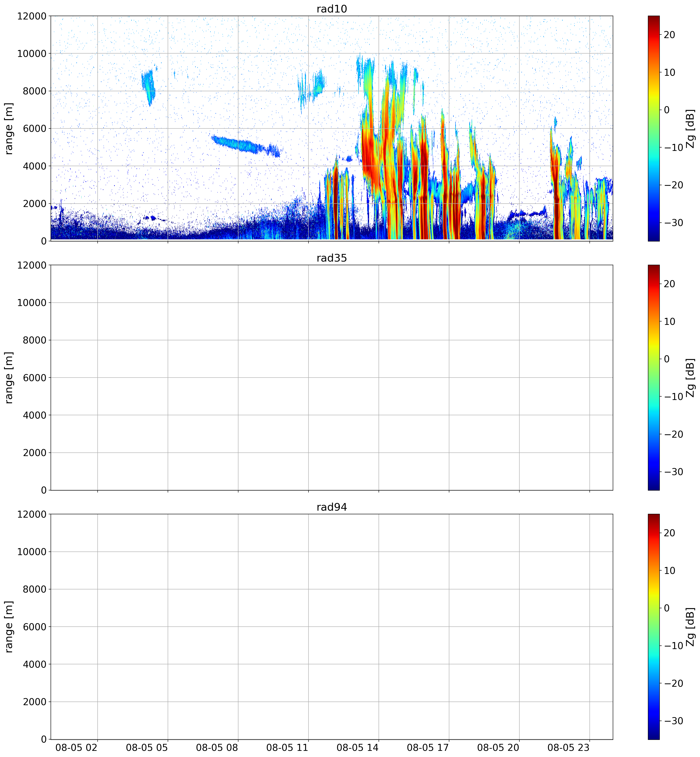Select the '08-05 20' x-axis tick label
700x757 pixels.
[498, 747]
